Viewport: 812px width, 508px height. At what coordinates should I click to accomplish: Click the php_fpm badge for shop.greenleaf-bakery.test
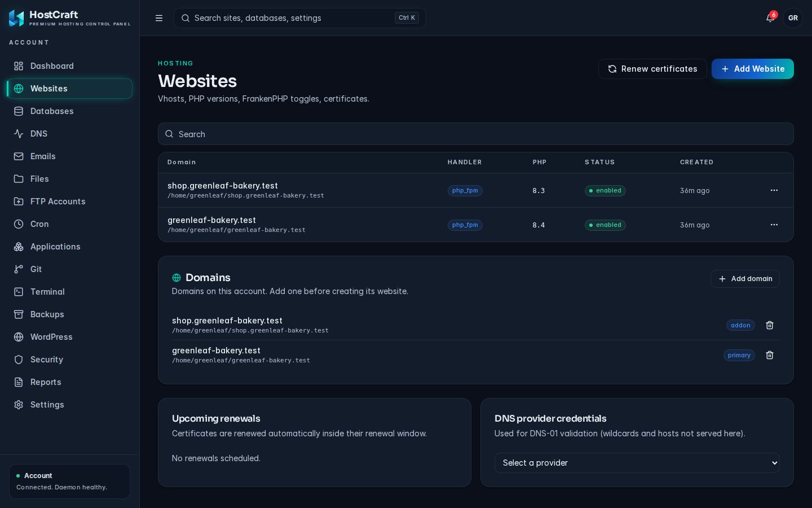tap(465, 191)
